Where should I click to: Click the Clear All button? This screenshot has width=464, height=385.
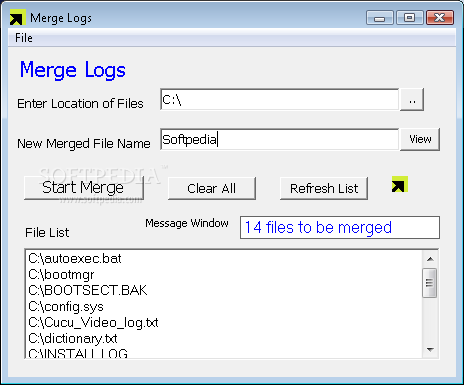(x=212, y=188)
